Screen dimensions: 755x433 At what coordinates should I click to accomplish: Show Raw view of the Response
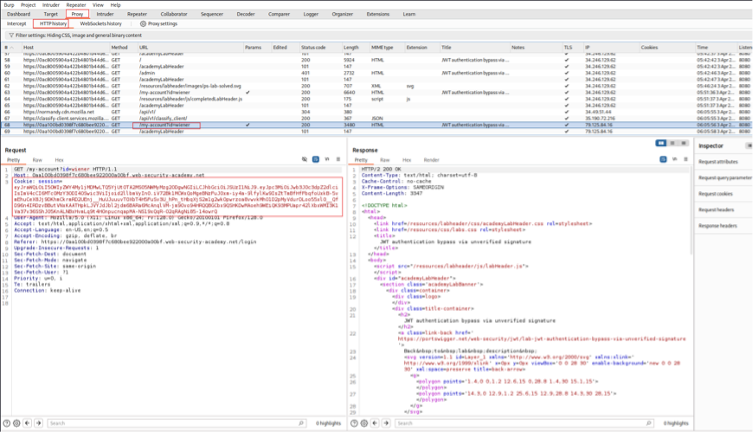(385, 160)
